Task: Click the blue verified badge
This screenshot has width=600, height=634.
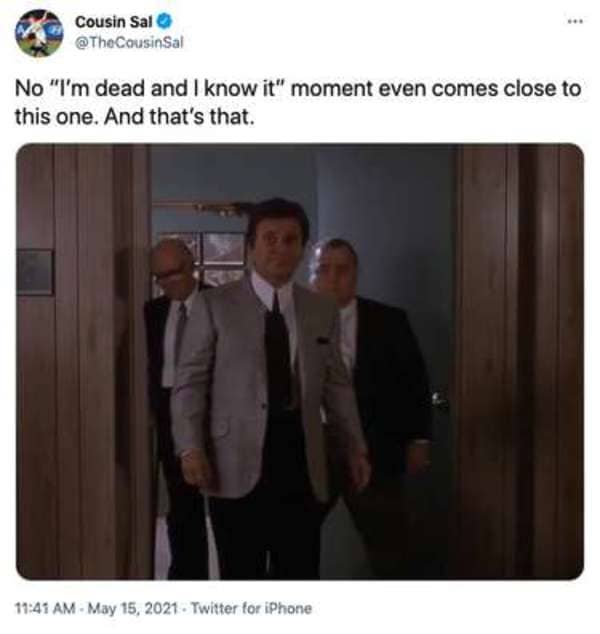Action: coord(165,21)
